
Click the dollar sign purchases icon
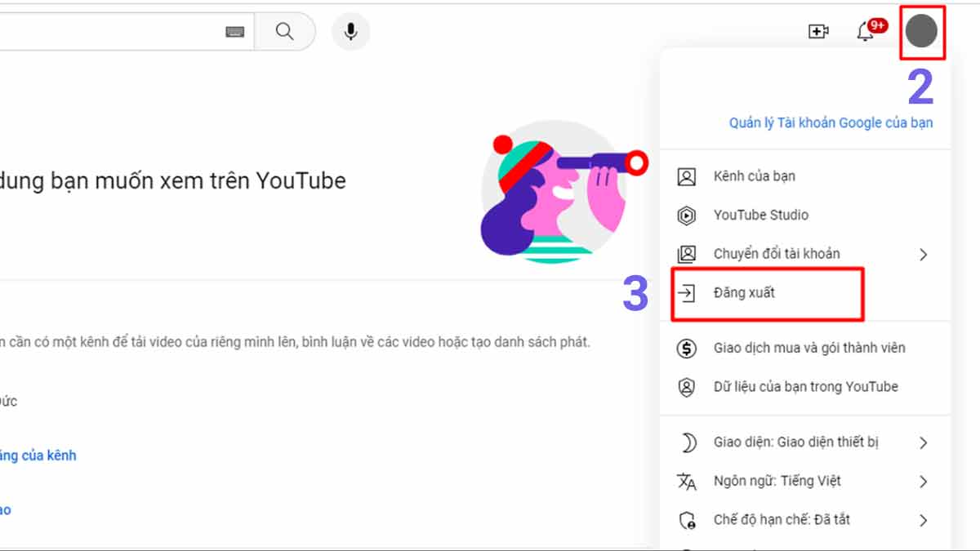pos(687,349)
